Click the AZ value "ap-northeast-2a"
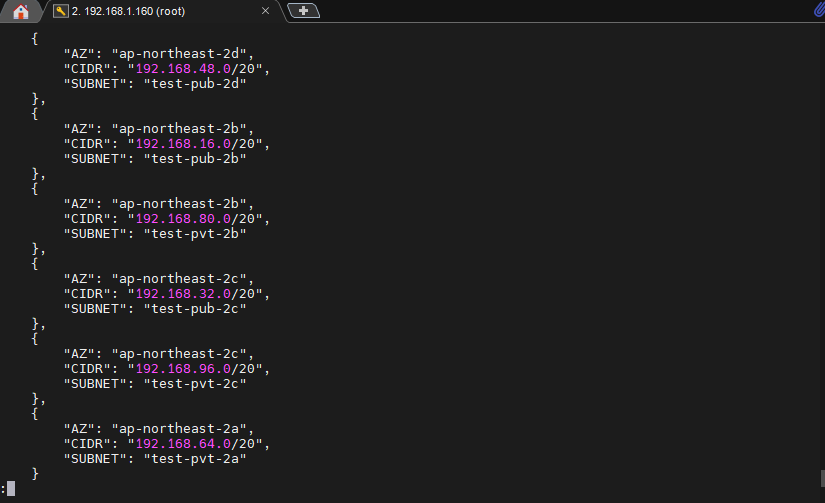The height and width of the screenshot is (503, 825). 179,429
